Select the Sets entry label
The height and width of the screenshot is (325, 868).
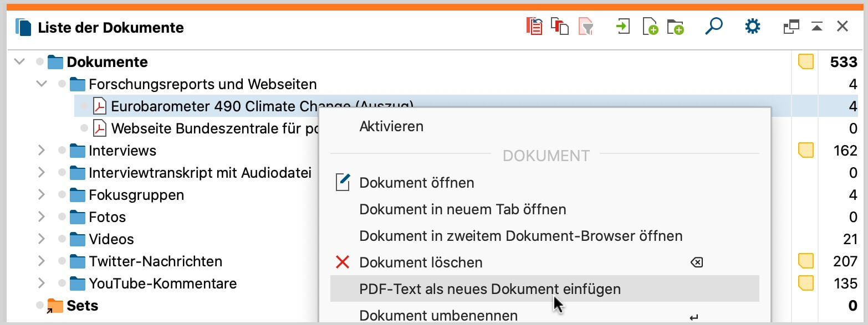[x=83, y=306]
